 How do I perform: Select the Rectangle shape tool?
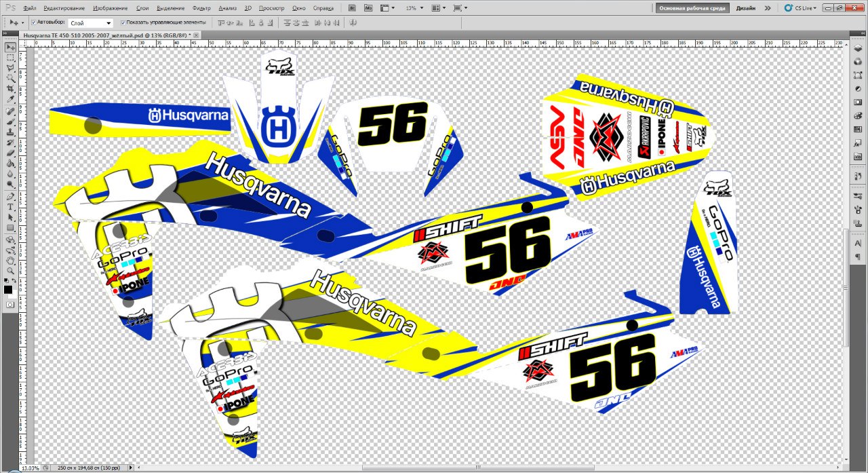(11, 228)
